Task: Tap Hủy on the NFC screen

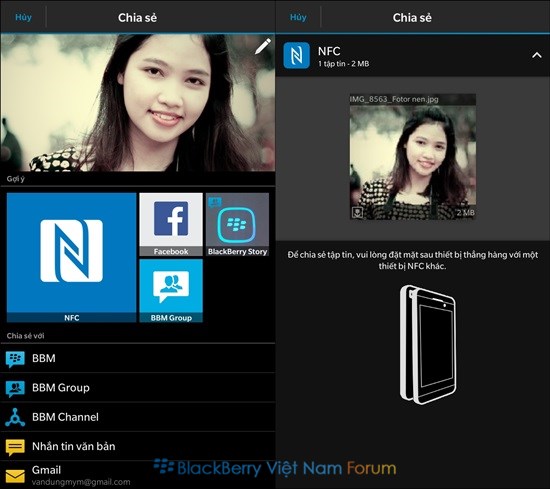Action: (x=298, y=17)
